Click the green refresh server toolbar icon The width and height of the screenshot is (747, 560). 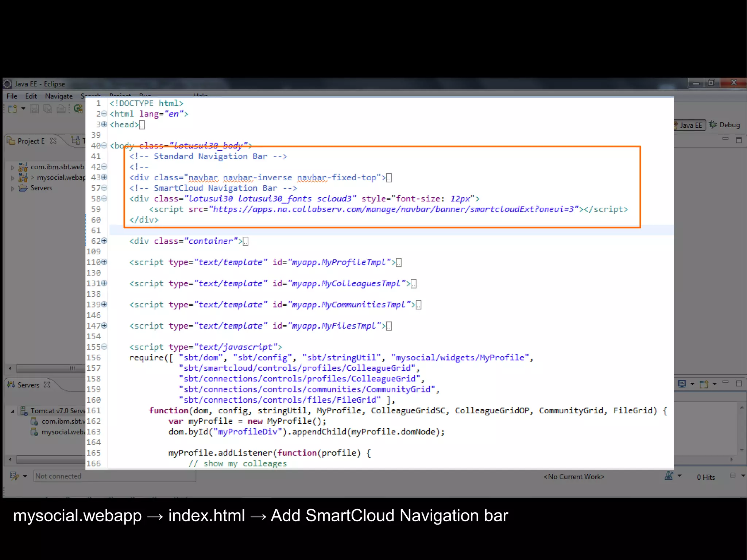(78, 109)
